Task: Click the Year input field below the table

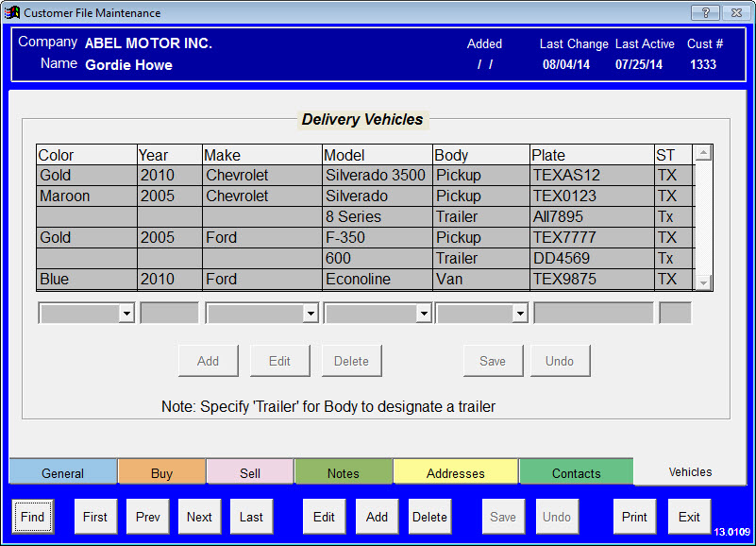Action: (x=169, y=314)
